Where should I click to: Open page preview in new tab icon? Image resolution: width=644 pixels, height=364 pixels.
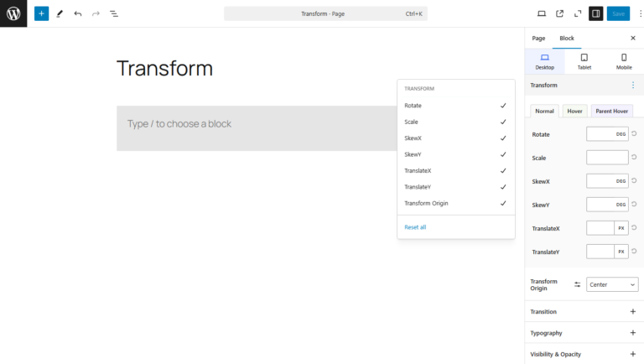559,13
